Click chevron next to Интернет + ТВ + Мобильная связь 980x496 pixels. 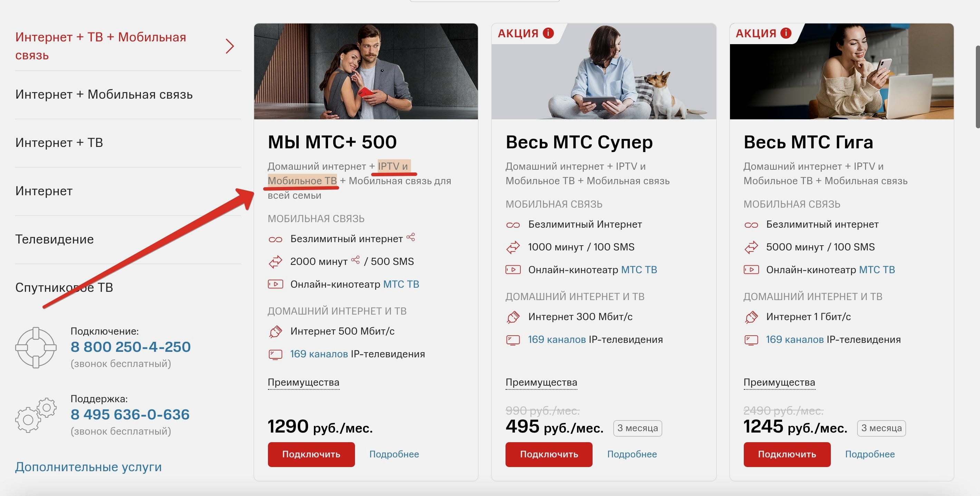(x=229, y=46)
